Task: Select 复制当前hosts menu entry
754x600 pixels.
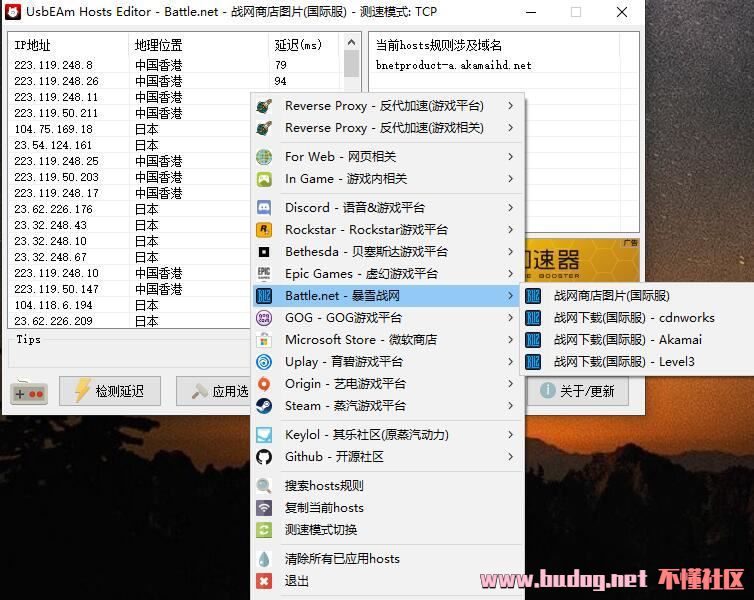Action: (x=386, y=508)
